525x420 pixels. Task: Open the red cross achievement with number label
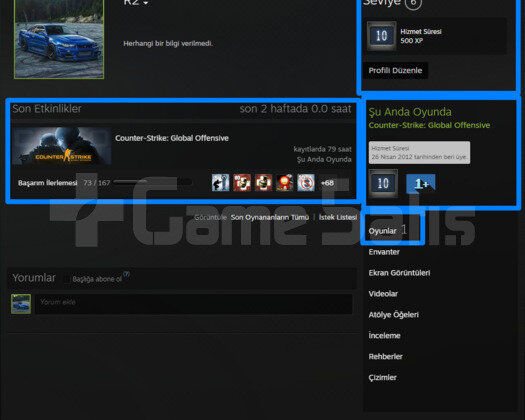(242, 183)
